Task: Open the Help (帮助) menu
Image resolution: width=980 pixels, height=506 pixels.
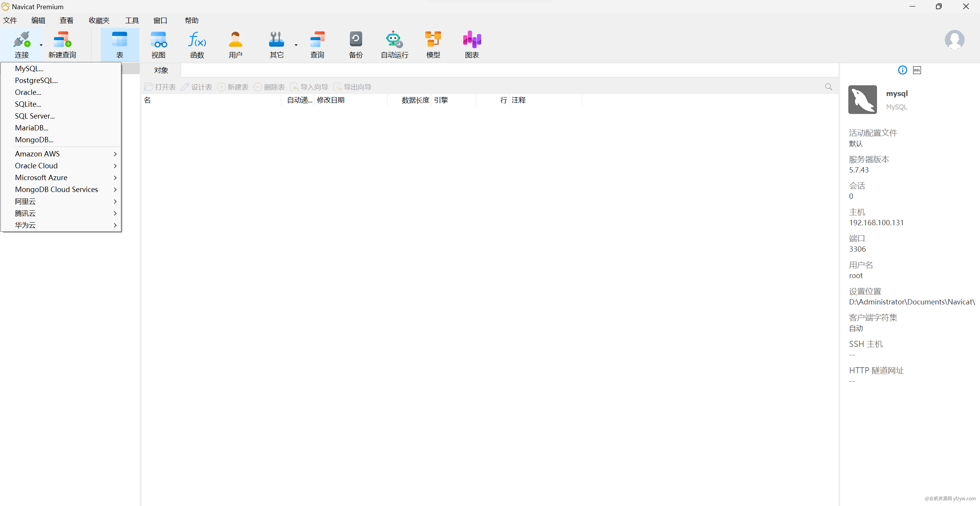Action: pyautogui.click(x=192, y=20)
